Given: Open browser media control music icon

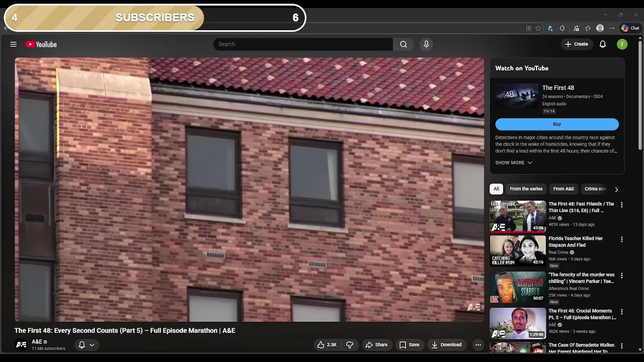Looking at the screenshot, I should [576, 28].
